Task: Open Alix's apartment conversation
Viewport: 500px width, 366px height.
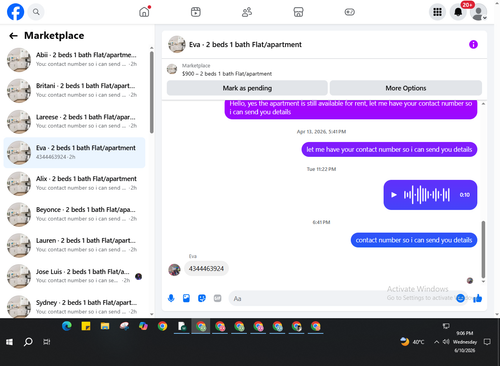Action: click(x=74, y=183)
